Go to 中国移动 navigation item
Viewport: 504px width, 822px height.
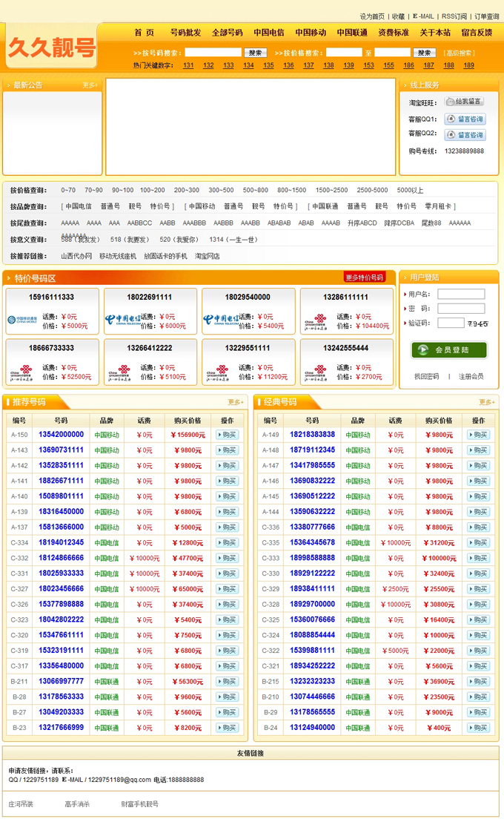[x=310, y=33]
